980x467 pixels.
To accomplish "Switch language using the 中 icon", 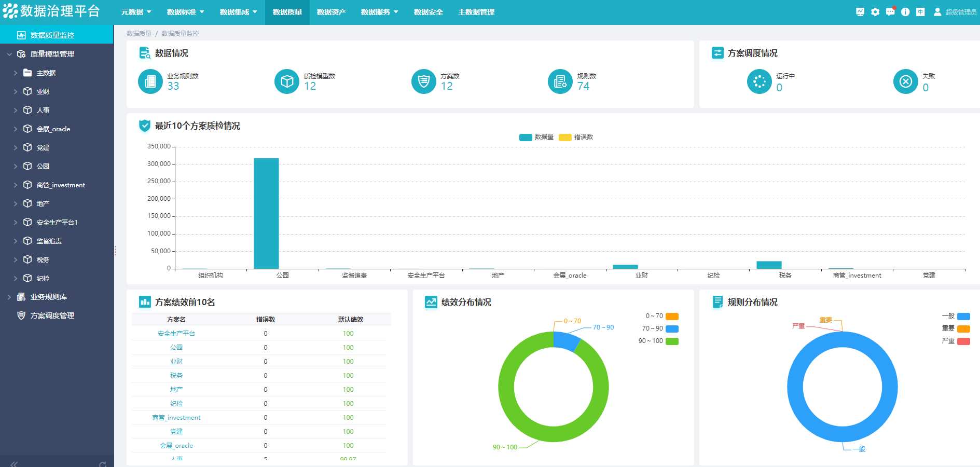I will [x=920, y=12].
